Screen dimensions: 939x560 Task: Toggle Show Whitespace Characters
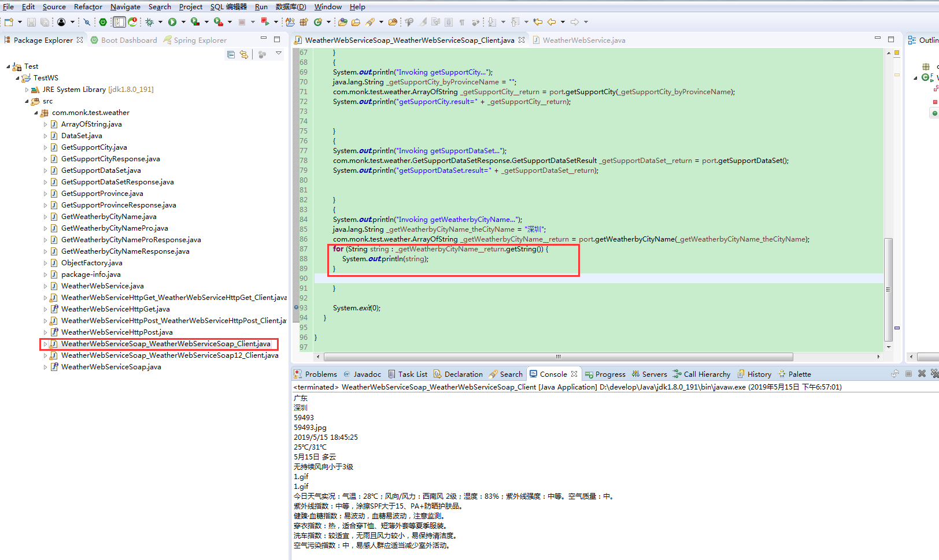coord(463,22)
